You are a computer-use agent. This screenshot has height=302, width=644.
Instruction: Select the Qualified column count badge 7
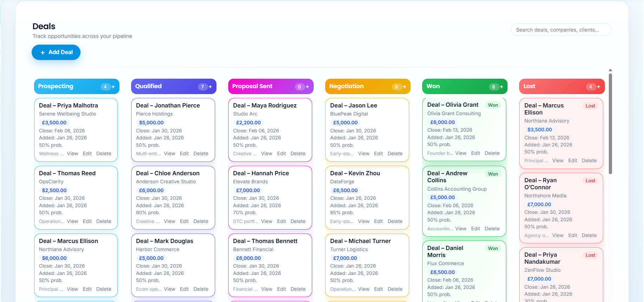[x=202, y=87]
